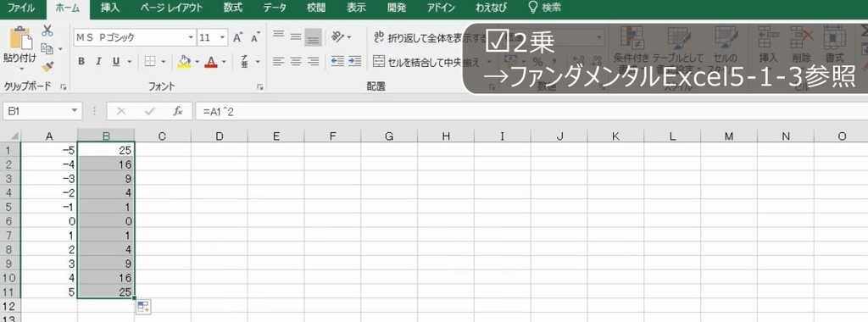The image size is (868, 322).
Task: Activate the format painter brush
Action: point(47,67)
